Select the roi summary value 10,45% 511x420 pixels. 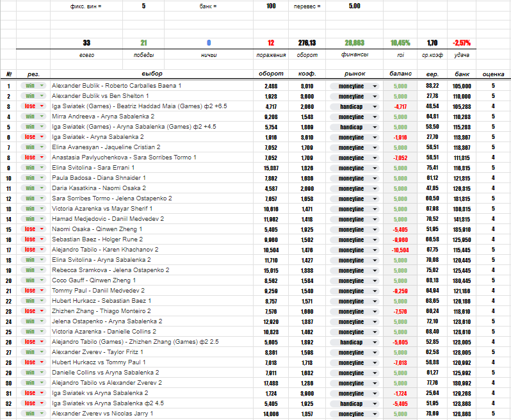pyautogui.click(x=400, y=43)
